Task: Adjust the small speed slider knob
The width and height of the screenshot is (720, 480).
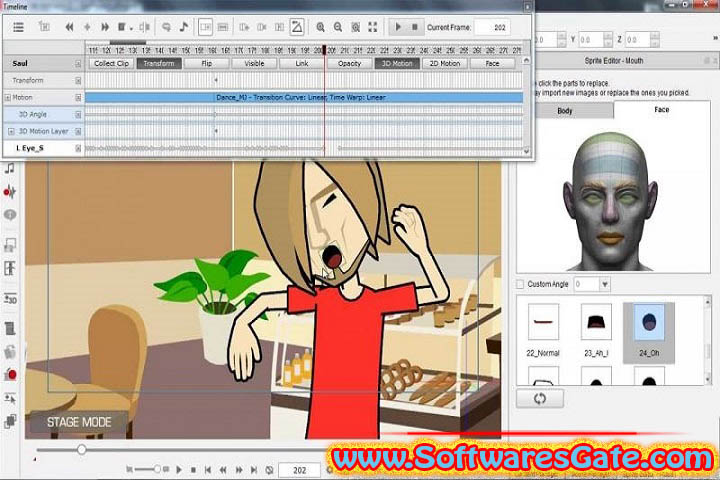Action: click(157, 469)
